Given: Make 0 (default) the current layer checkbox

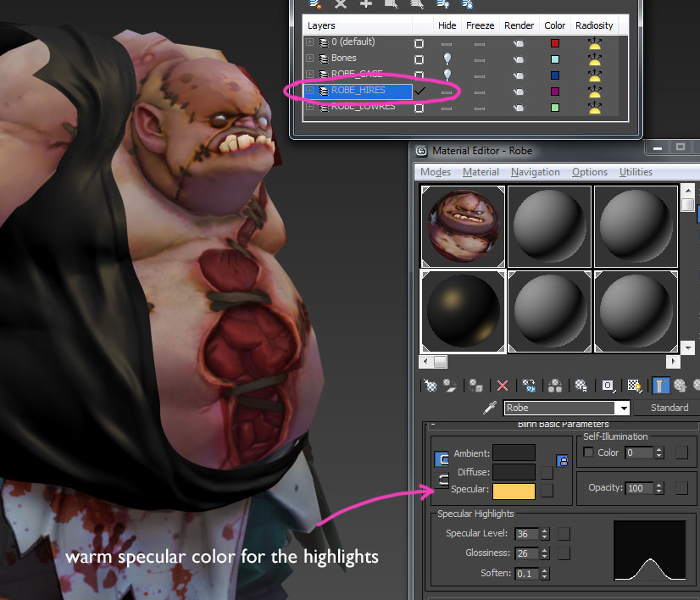Looking at the screenshot, I should (x=419, y=43).
